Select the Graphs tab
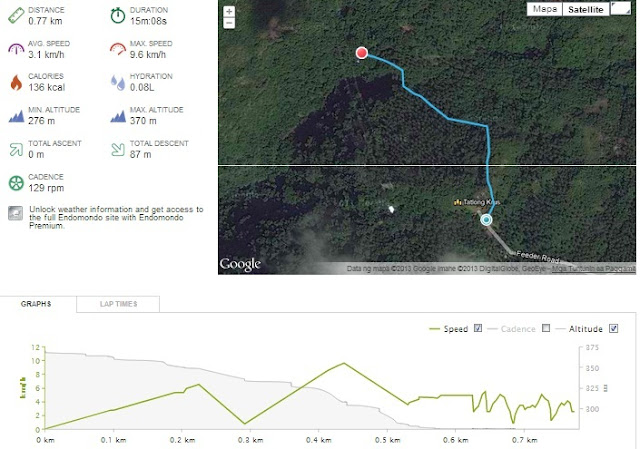The height and width of the screenshot is (449, 640). tap(36, 302)
